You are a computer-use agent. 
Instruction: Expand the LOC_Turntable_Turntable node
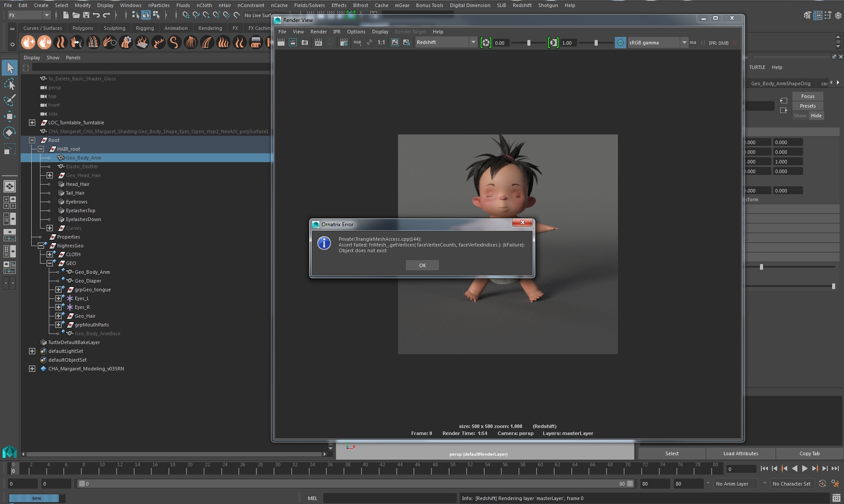(32, 123)
